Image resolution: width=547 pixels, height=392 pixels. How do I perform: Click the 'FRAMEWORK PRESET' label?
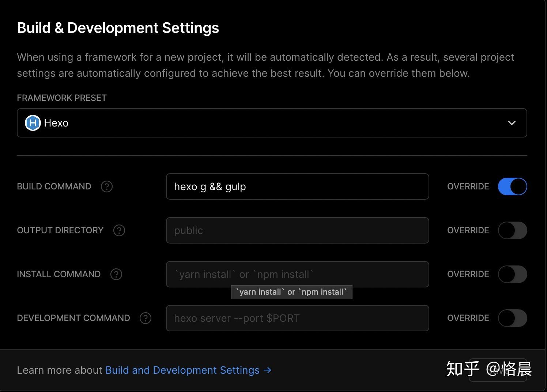coord(62,98)
